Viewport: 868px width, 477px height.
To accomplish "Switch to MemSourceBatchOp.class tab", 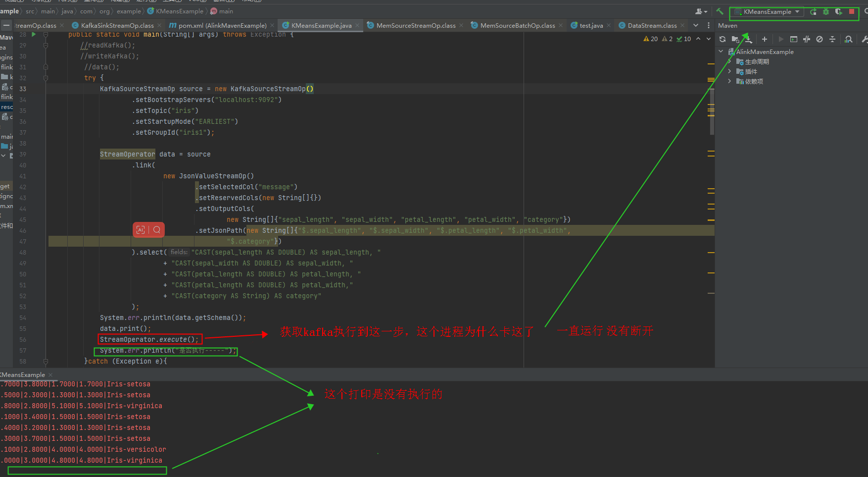I will tap(518, 25).
